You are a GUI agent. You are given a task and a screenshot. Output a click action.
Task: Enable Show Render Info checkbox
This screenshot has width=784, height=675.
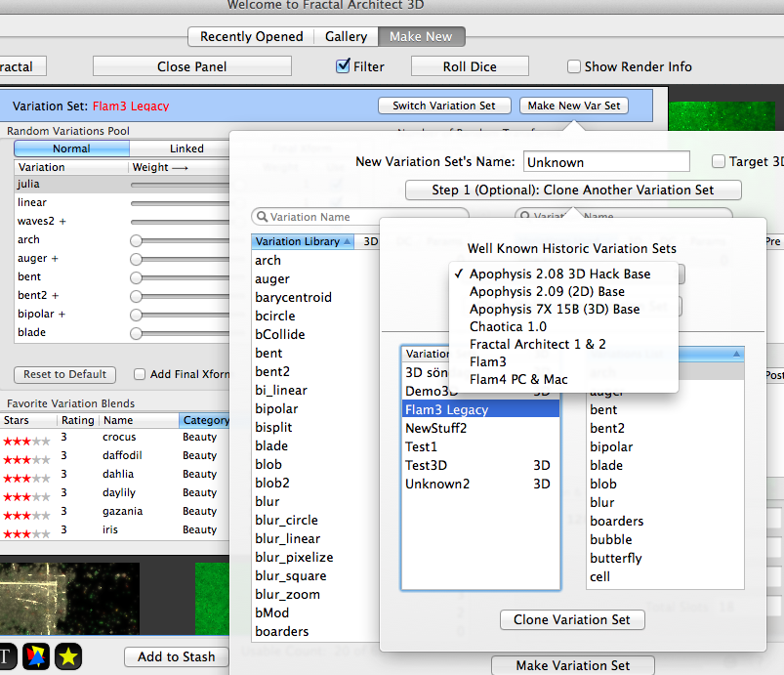tap(574, 66)
